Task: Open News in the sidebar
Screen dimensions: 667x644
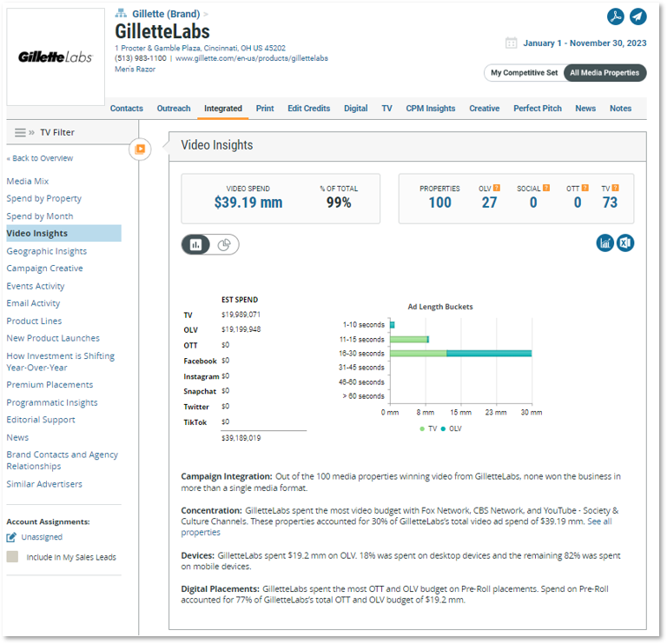Action: pyautogui.click(x=17, y=437)
